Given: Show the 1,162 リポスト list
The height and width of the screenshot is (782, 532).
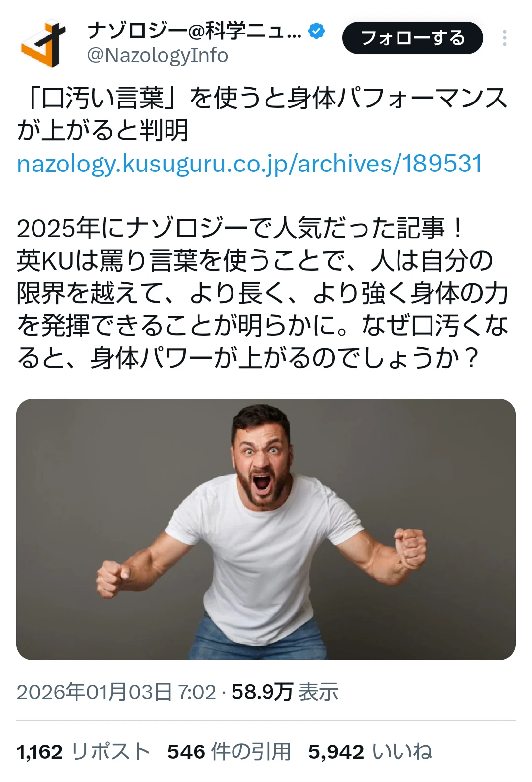Looking at the screenshot, I should pyautogui.click(x=83, y=752).
